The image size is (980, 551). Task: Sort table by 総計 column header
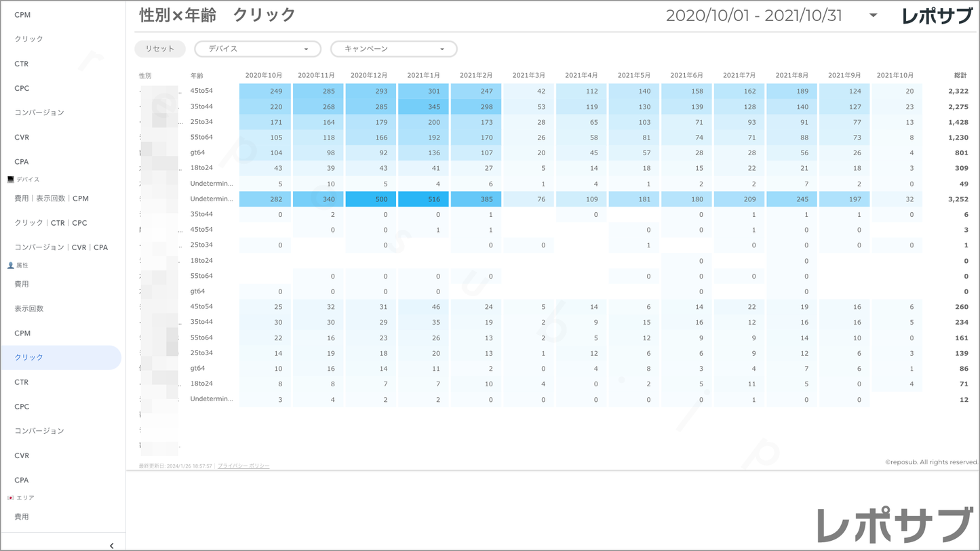(960, 75)
